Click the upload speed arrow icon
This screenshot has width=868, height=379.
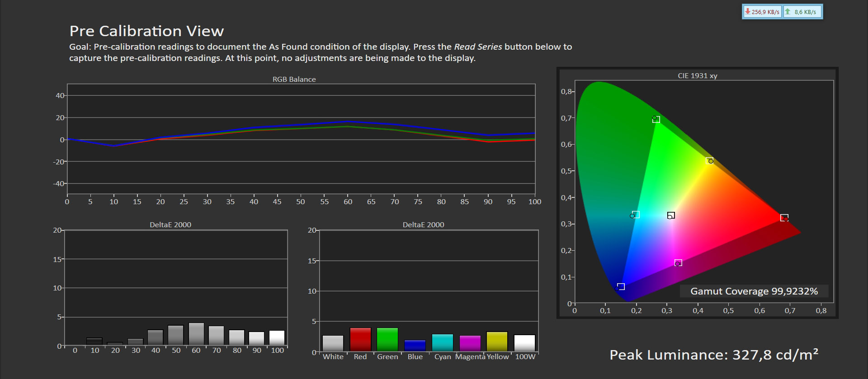point(788,12)
